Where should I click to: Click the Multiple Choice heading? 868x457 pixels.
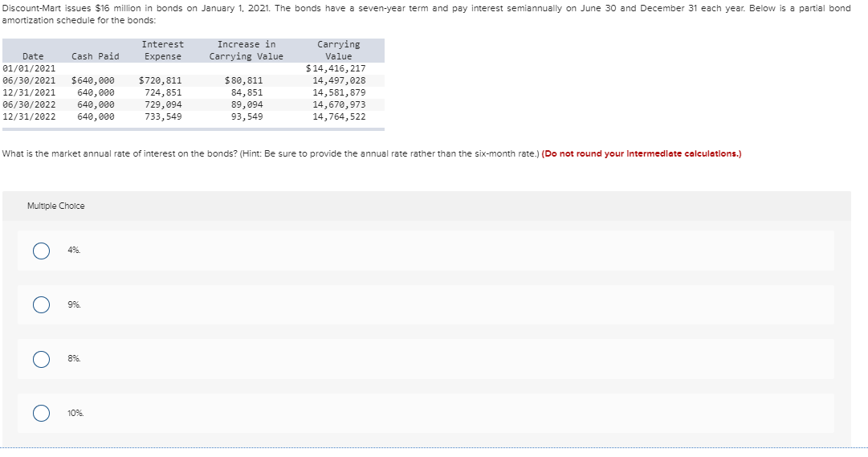[56, 206]
